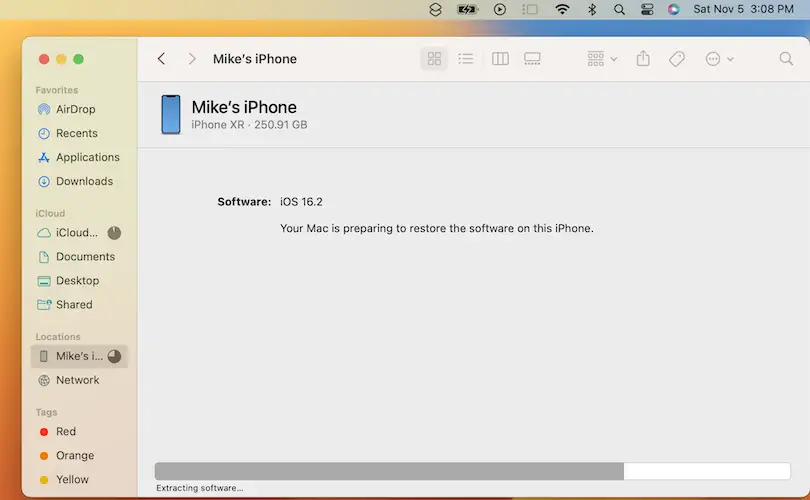Switch to gallery view in toolbar
The height and width of the screenshot is (500, 810).
click(532, 59)
